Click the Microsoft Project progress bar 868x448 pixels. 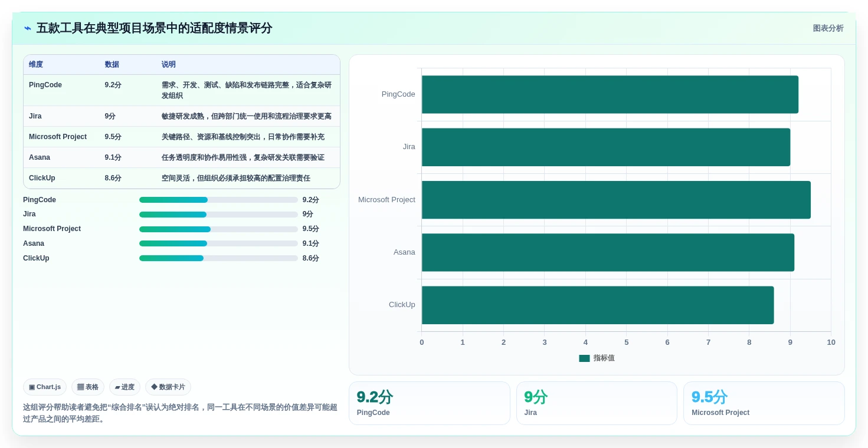(x=218, y=229)
